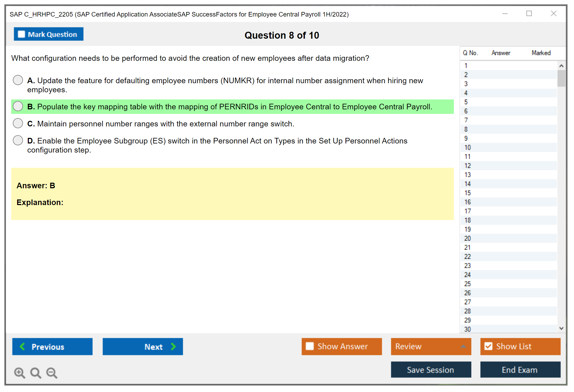Screen dimensions: 574x392
Task: Choose option C about personnel number ranges
Action: pyautogui.click(x=18, y=123)
